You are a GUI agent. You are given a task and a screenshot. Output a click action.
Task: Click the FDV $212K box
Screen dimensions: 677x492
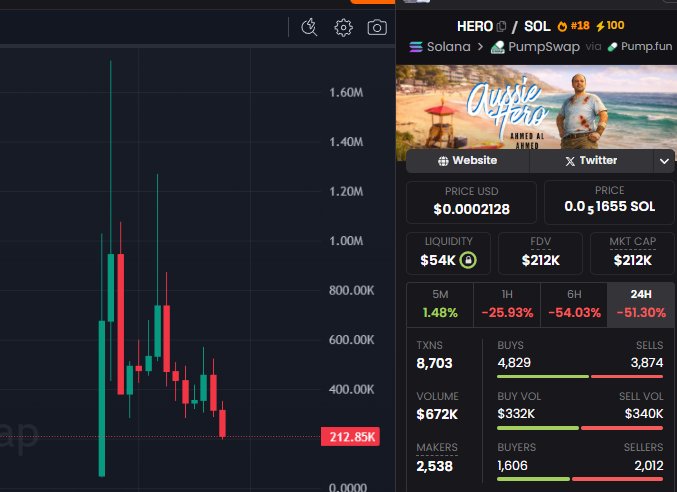540,253
